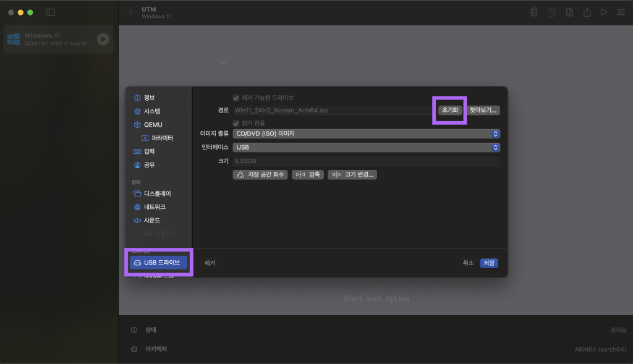
Task: Click the 아키텍처 chip icon
Action: pyautogui.click(x=134, y=349)
